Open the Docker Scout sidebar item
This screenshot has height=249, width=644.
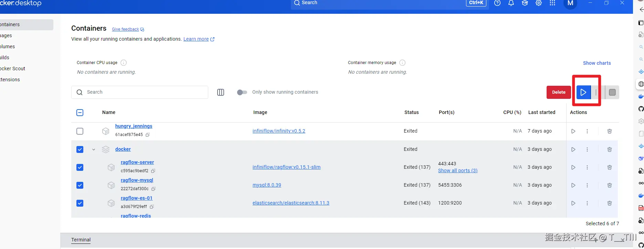click(26, 69)
